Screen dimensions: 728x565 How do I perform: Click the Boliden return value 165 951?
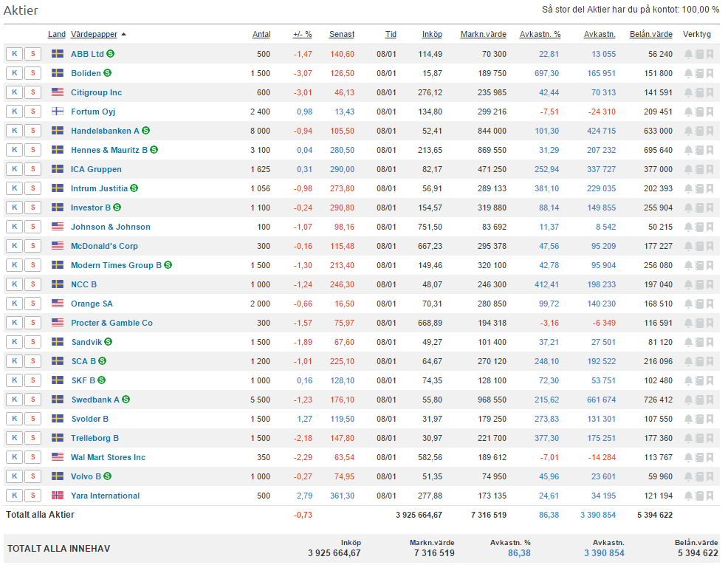(601, 73)
